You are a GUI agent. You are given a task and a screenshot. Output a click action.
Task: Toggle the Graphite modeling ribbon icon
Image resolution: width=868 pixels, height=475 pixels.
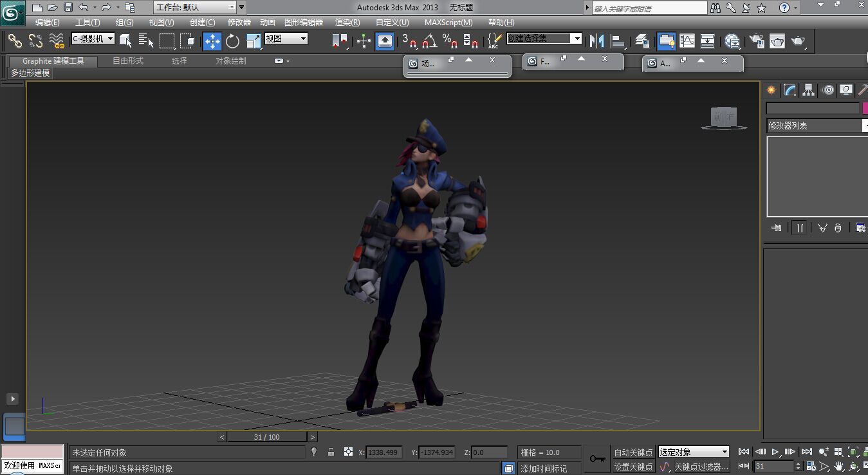tap(667, 41)
